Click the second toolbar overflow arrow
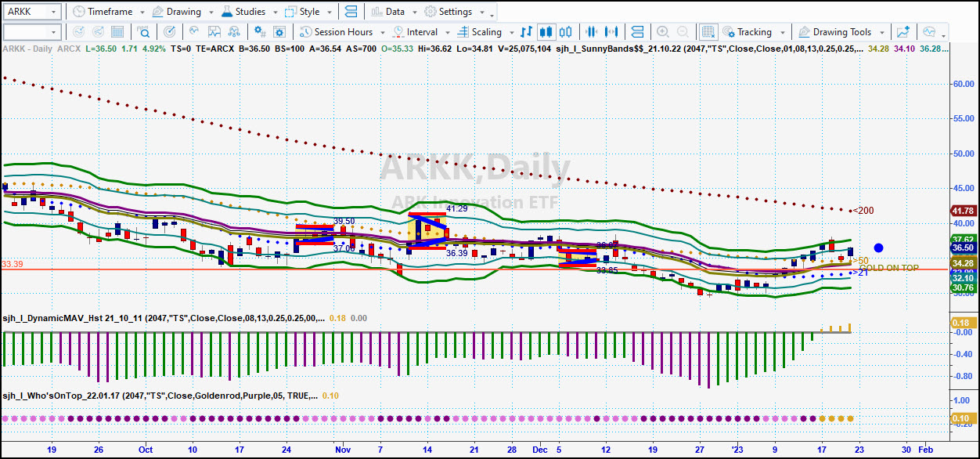The image size is (980, 459). point(944,34)
